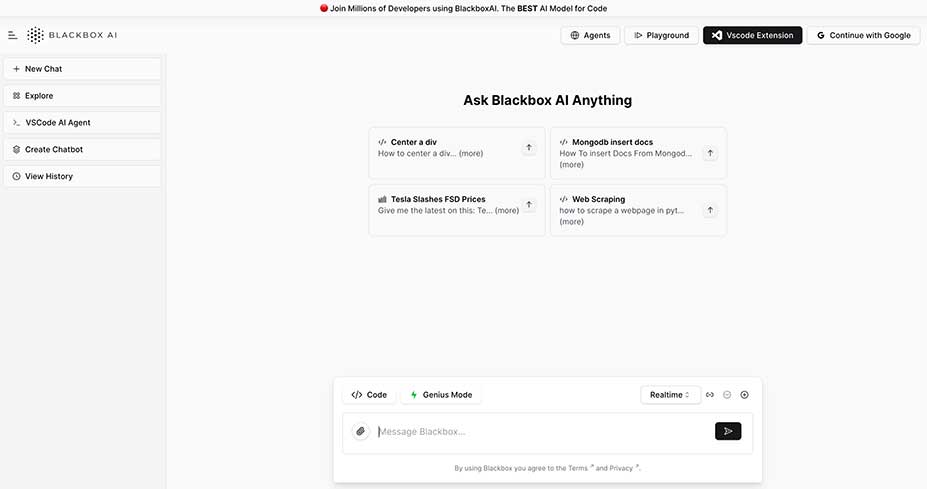Screen dimensions: 927x489
Task: Click the paperclip attach file icon
Action: [361, 432]
